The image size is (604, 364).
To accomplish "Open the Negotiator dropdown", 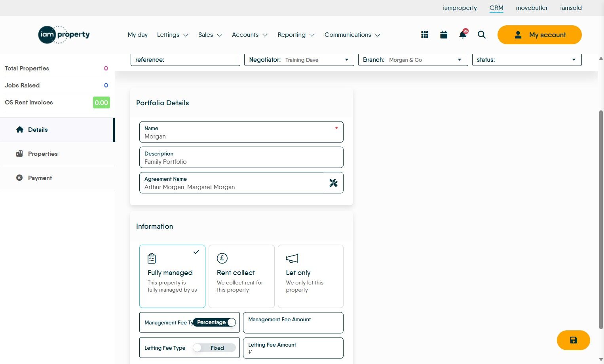I will pyautogui.click(x=299, y=60).
